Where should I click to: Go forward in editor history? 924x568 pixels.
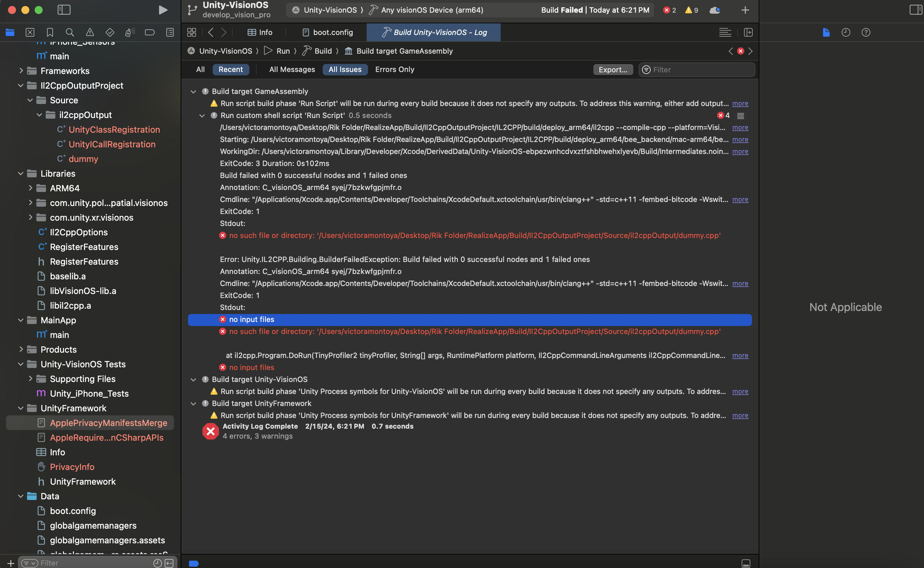pos(224,32)
